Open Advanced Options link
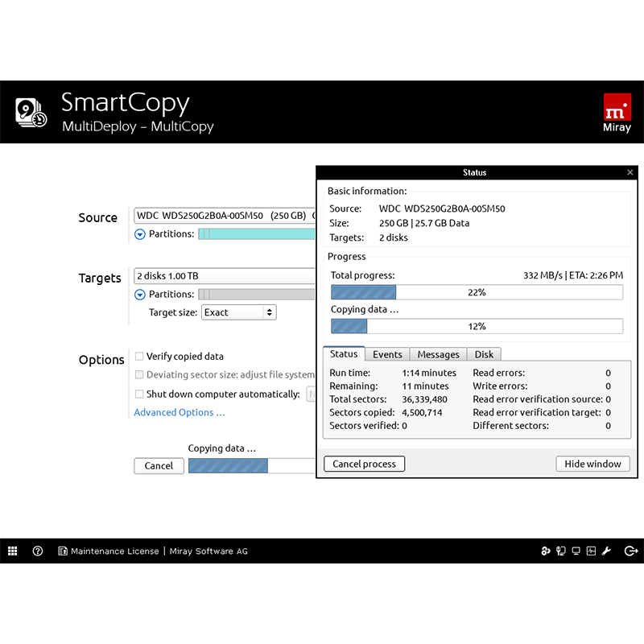The image size is (644, 644). tap(180, 412)
